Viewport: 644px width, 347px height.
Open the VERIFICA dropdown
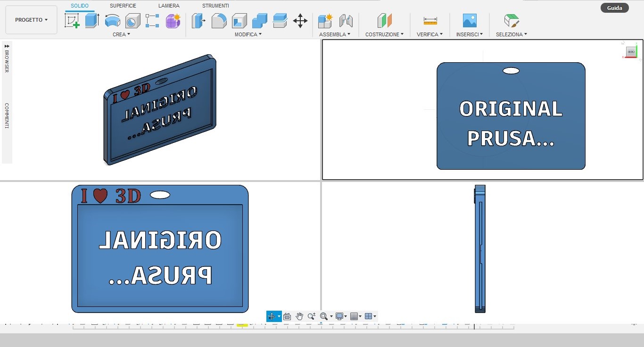point(430,34)
